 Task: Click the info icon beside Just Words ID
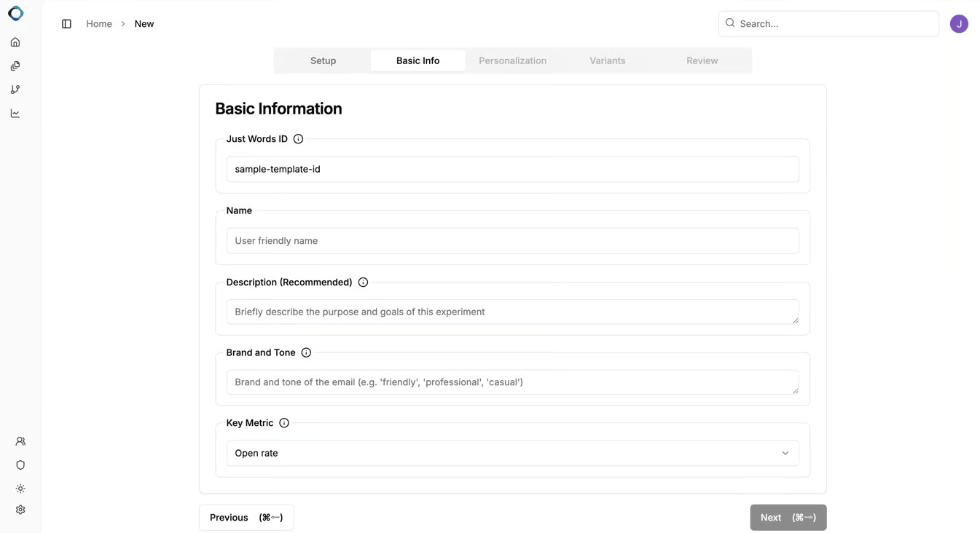[x=298, y=139]
